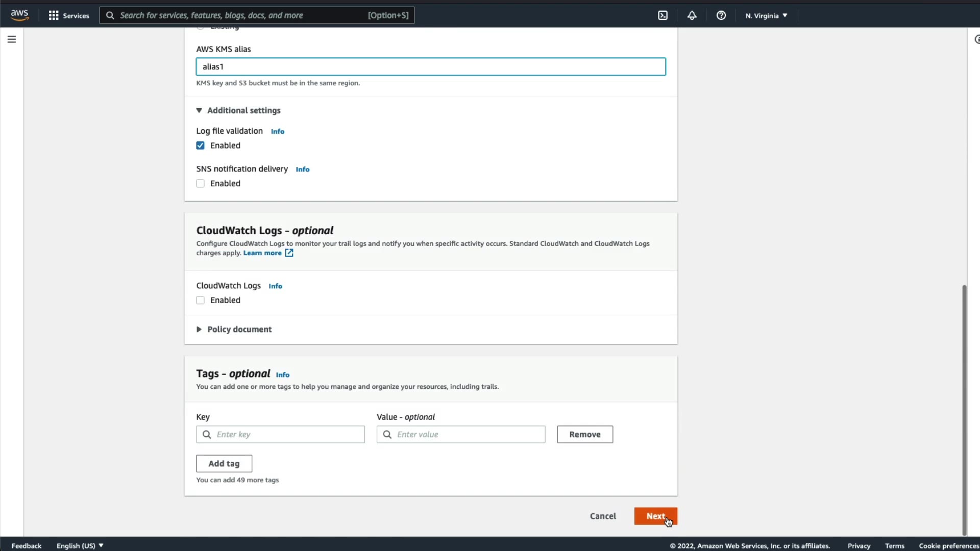
Task: Click the Add tag button
Action: (x=224, y=463)
